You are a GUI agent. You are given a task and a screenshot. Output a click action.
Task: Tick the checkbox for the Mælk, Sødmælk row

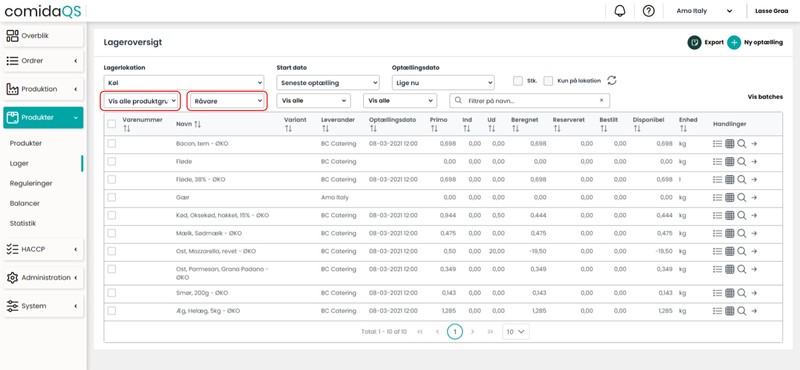tap(112, 233)
